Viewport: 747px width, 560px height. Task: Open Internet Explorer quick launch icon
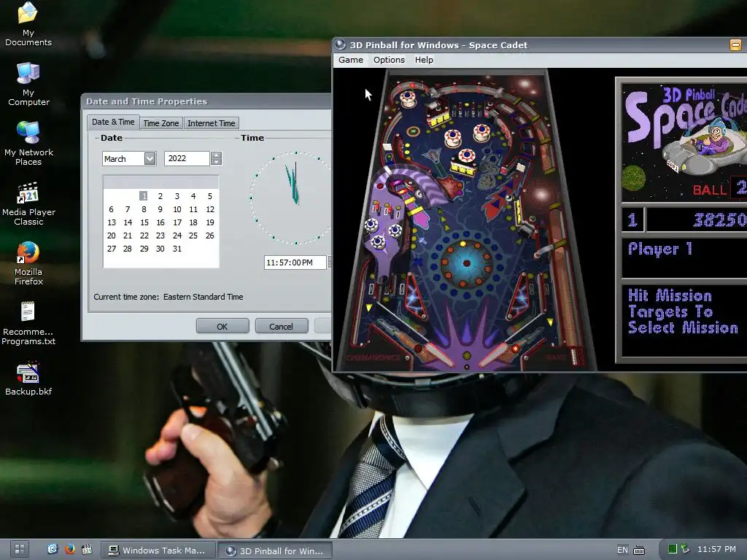point(53,550)
